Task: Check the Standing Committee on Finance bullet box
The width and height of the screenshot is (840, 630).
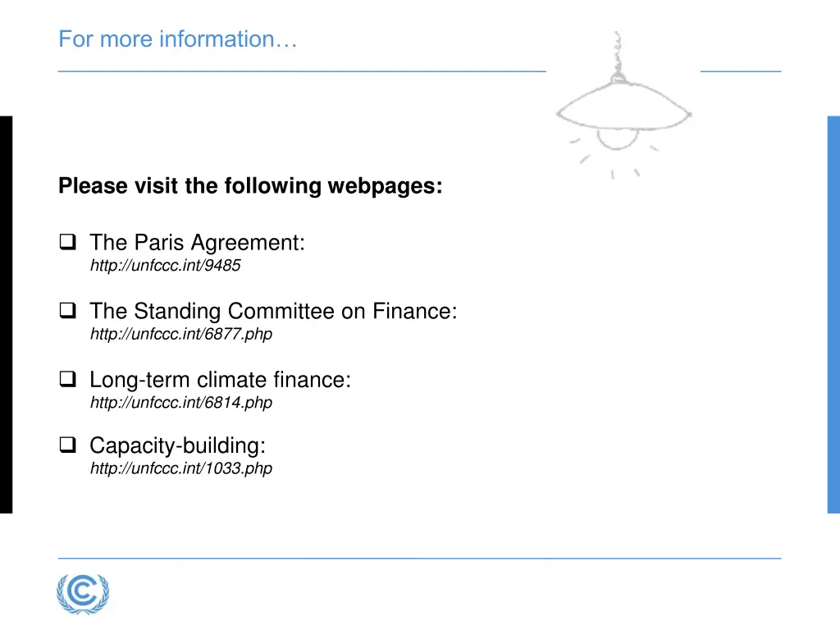Action: [67, 311]
